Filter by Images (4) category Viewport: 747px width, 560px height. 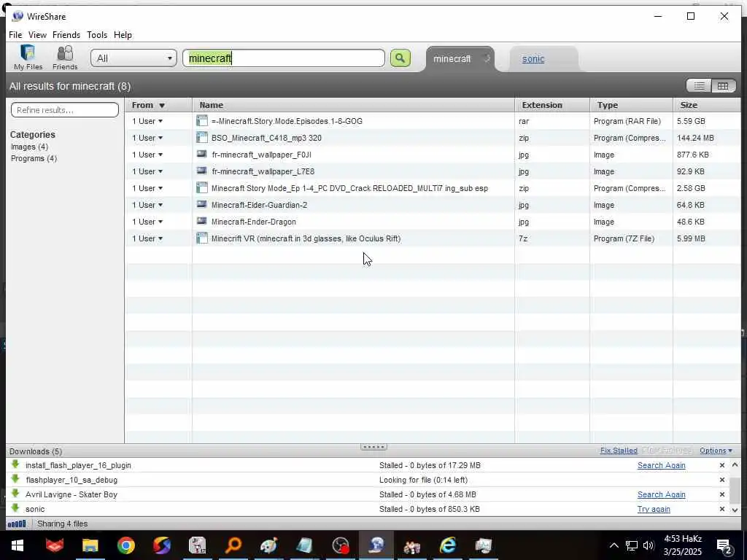point(29,147)
